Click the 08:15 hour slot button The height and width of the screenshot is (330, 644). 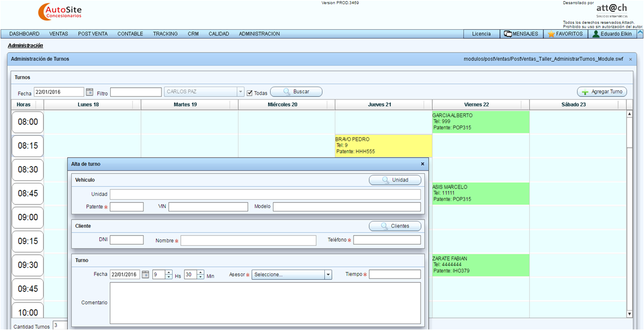tap(27, 146)
